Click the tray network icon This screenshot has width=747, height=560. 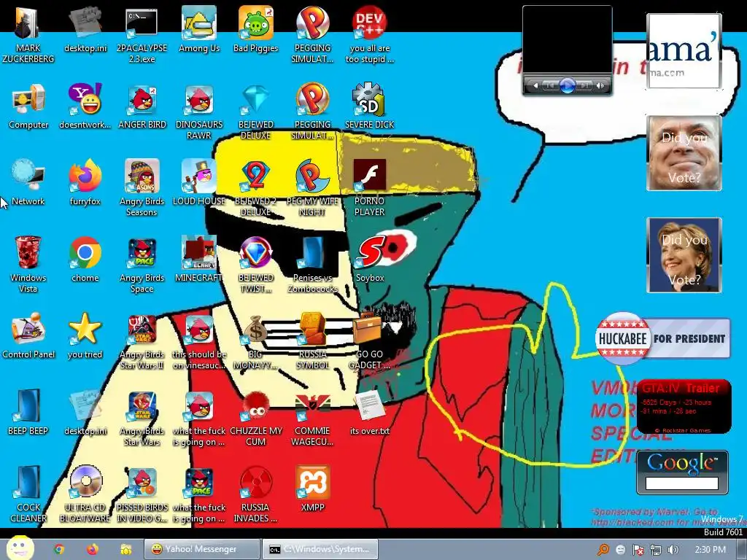pyautogui.click(x=656, y=550)
